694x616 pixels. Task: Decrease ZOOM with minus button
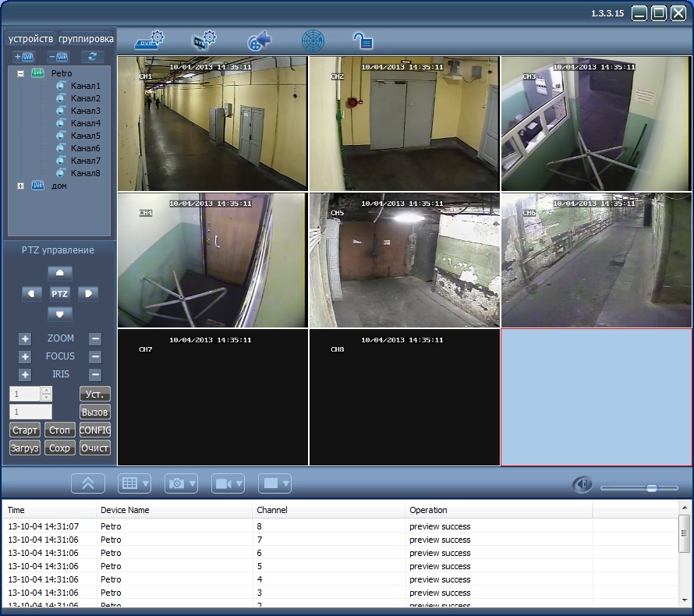95,339
